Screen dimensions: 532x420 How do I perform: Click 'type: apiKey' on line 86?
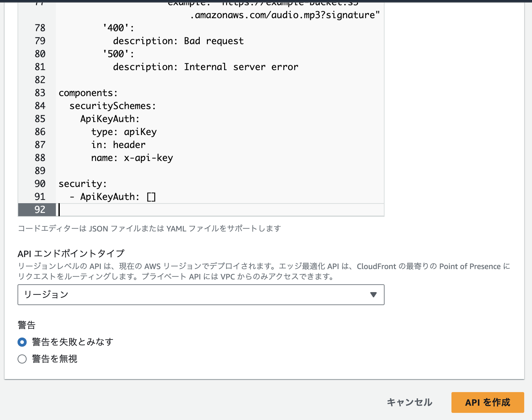pos(124,132)
